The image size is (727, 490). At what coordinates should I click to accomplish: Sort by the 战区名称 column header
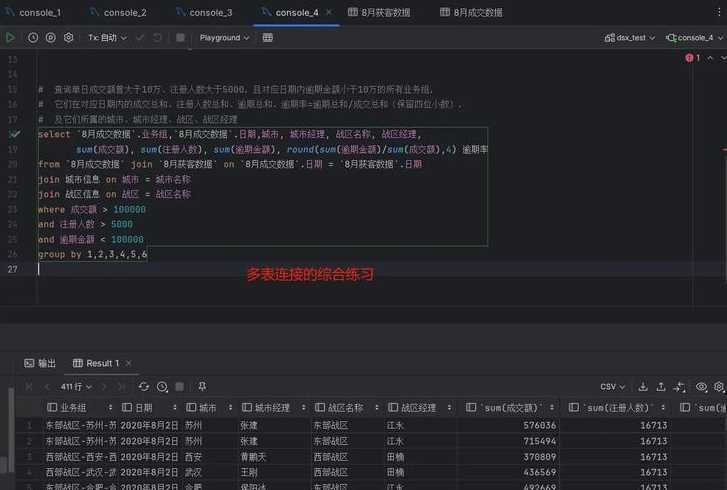tap(345, 407)
